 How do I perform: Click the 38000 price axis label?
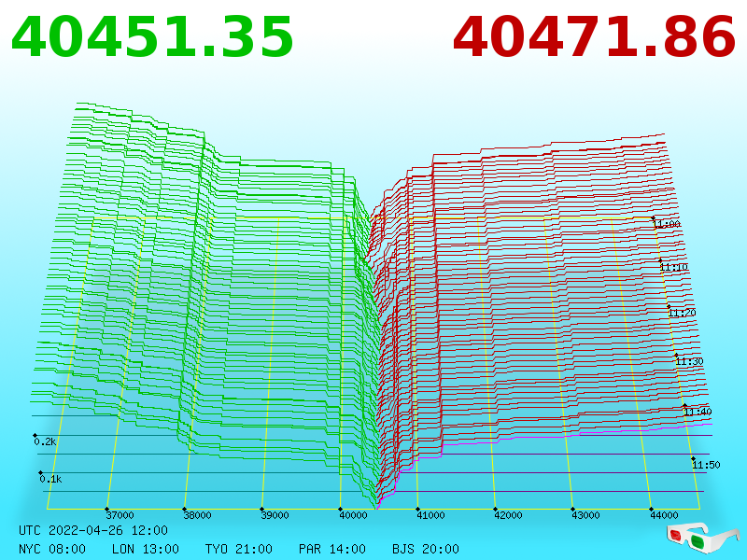pyautogui.click(x=197, y=515)
